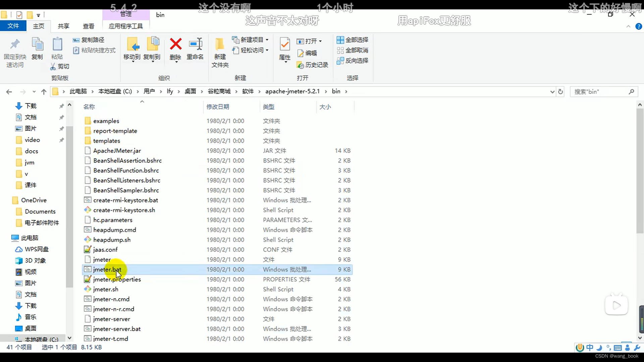This screenshot has height=362, width=644.
Task: Open the Application Tools tab
Action: click(126, 26)
